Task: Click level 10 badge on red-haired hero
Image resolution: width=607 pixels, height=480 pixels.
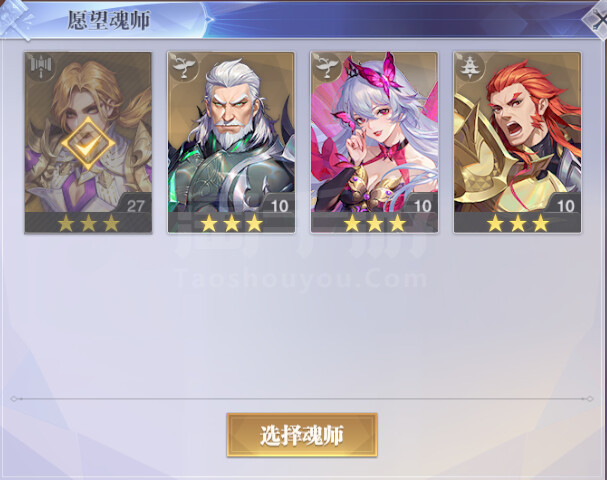Action: click(565, 206)
